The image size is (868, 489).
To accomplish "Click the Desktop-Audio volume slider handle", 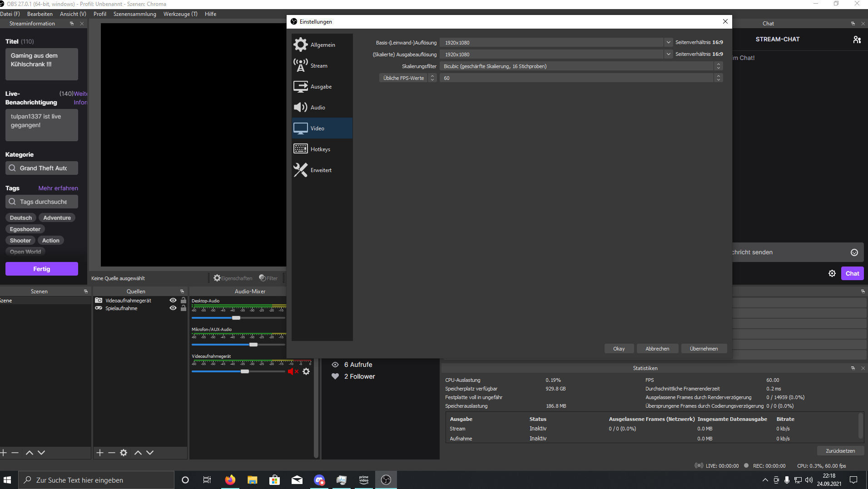I will [236, 318].
